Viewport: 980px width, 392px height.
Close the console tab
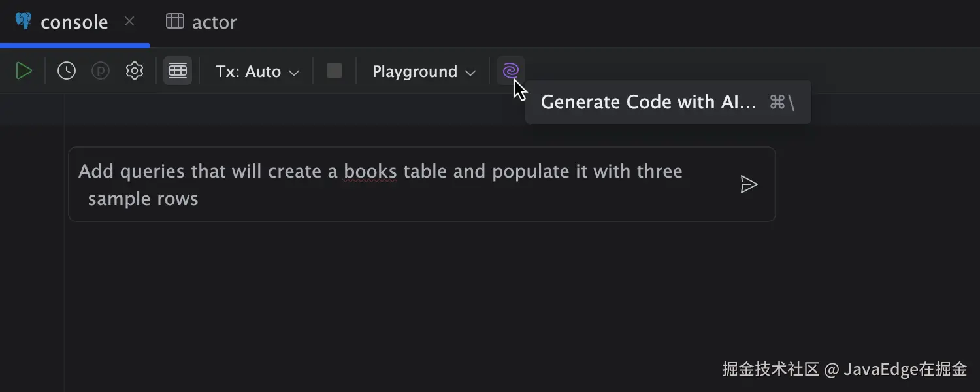tap(129, 22)
